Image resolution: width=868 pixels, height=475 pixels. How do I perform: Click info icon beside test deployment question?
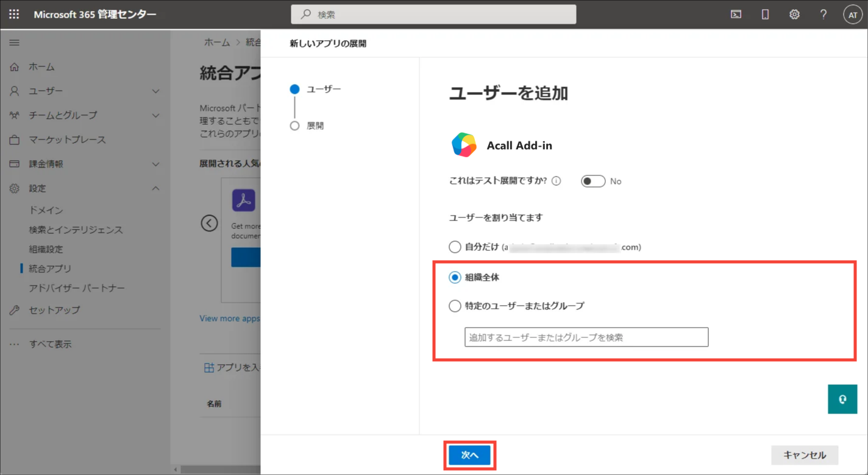click(556, 181)
